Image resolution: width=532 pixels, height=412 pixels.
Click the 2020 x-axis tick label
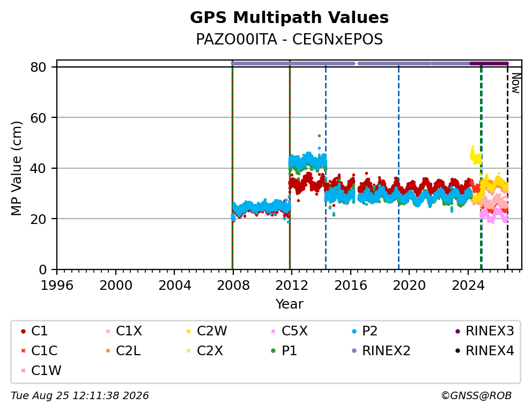pos(409,285)
